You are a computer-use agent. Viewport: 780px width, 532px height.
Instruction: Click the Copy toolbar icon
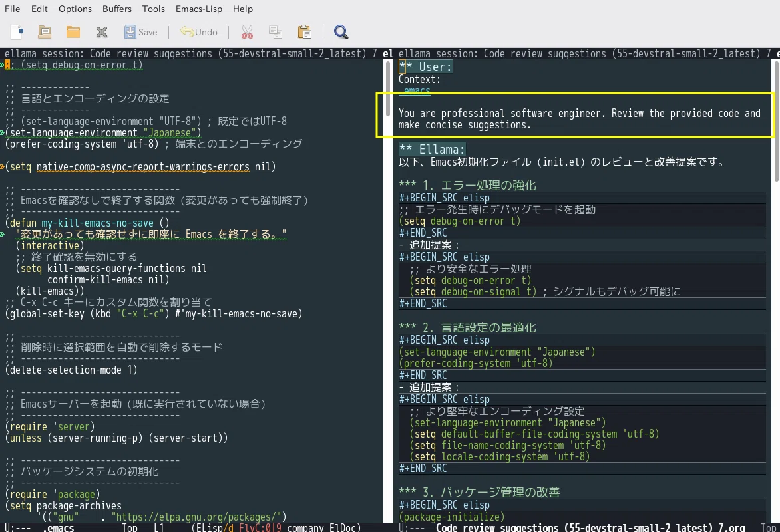coord(275,32)
